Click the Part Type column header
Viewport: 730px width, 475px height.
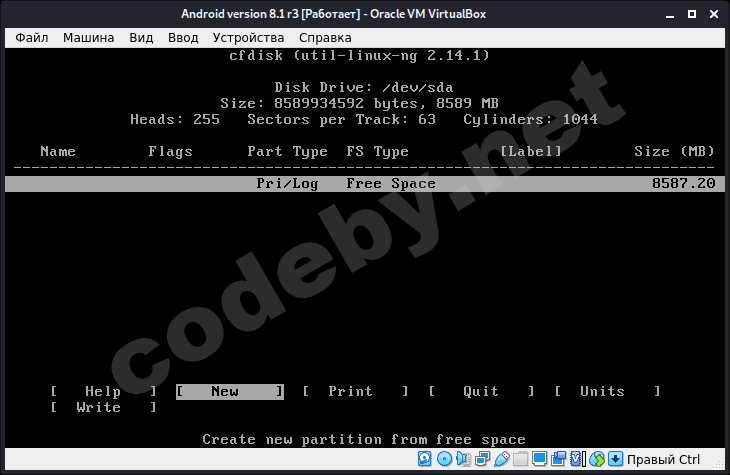coord(287,151)
